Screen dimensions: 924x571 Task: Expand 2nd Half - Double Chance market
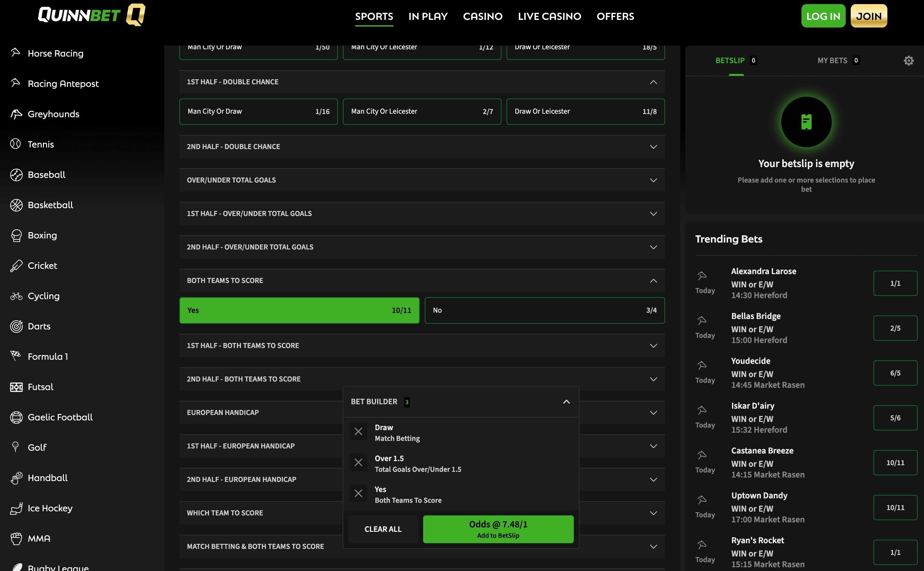[422, 147]
